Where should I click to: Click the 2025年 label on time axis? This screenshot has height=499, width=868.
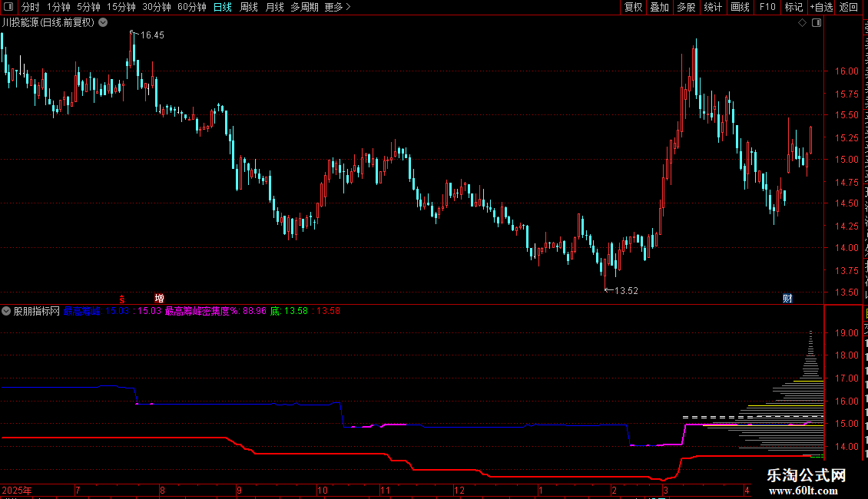click(17, 490)
